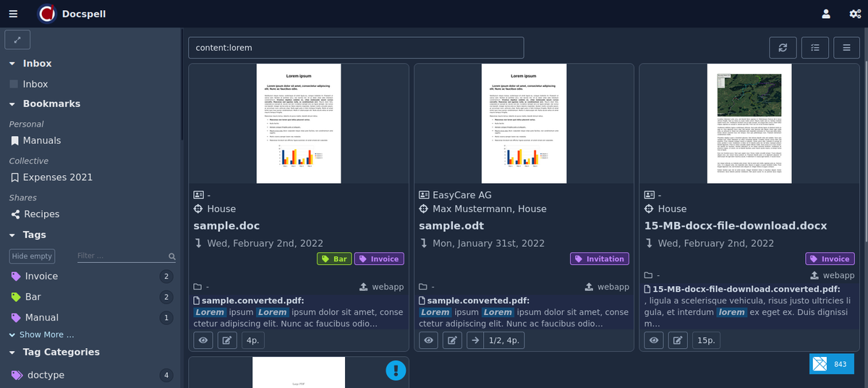Open the user profile icon

coord(826,14)
